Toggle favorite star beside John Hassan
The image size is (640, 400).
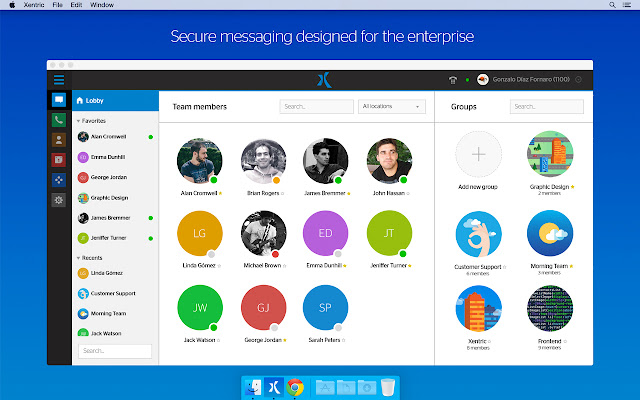point(411,192)
